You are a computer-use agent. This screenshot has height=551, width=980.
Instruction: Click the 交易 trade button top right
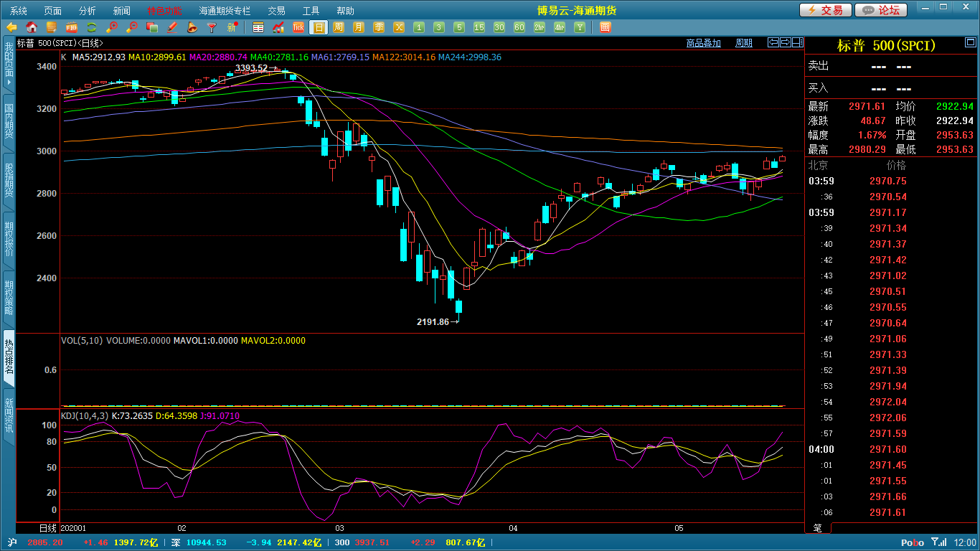[x=826, y=10]
